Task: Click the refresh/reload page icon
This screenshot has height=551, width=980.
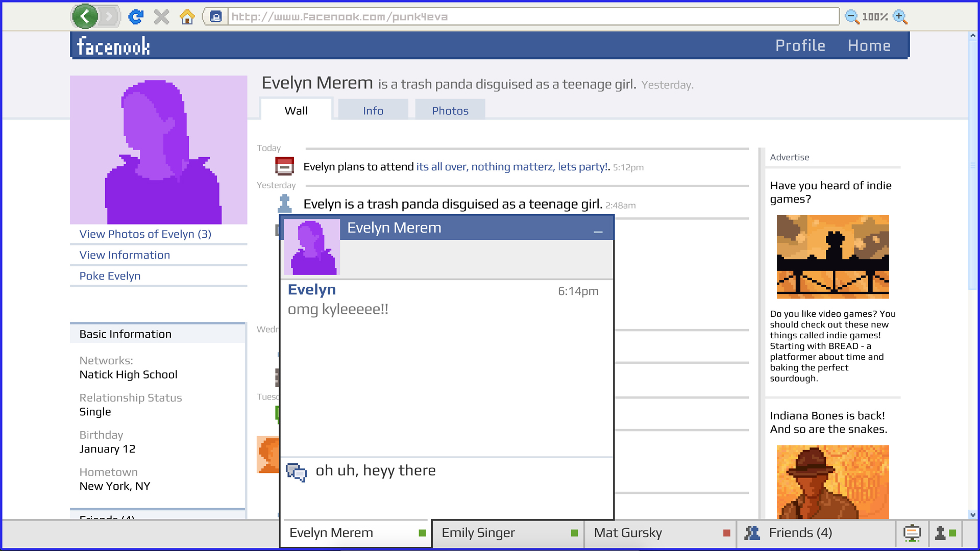Action: [x=135, y=17]
